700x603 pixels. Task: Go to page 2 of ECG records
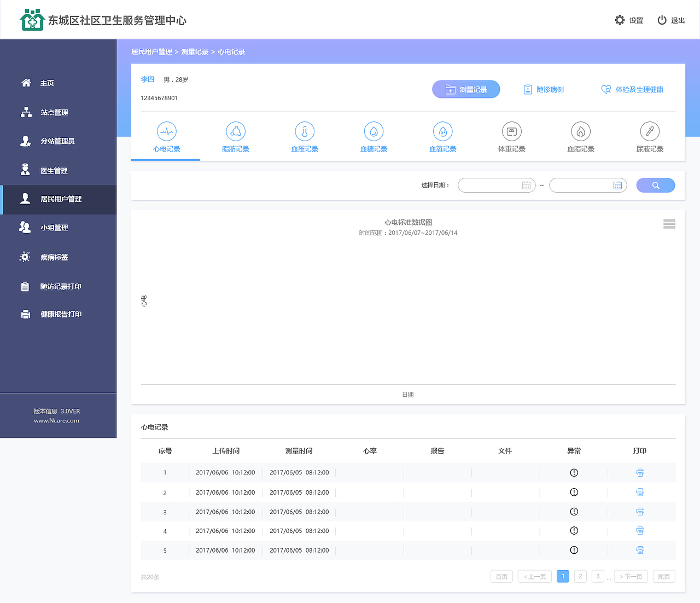point(580,576)
